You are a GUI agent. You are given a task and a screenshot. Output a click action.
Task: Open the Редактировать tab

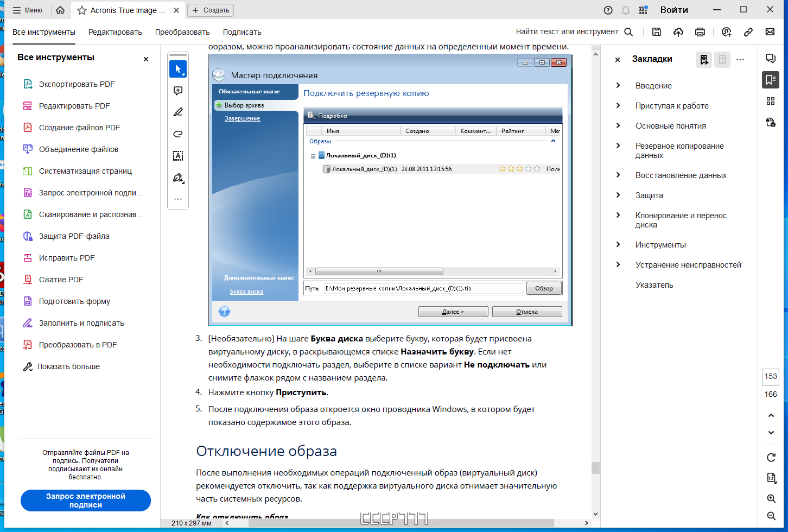pos(115,32)
